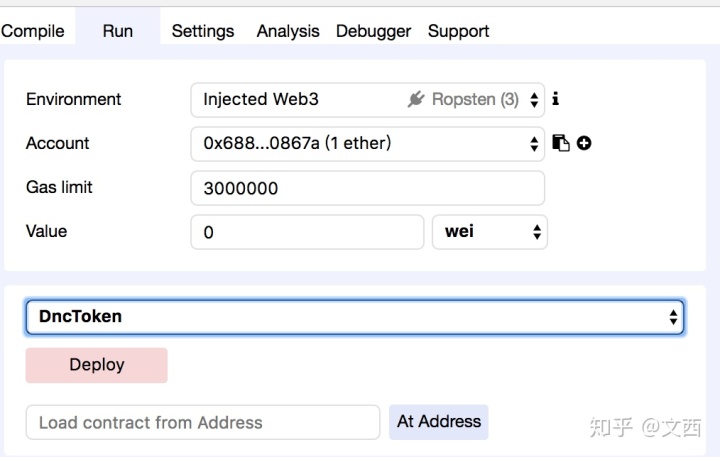Switch to the Support tab
720x457 pixels.
click(458, 31)
